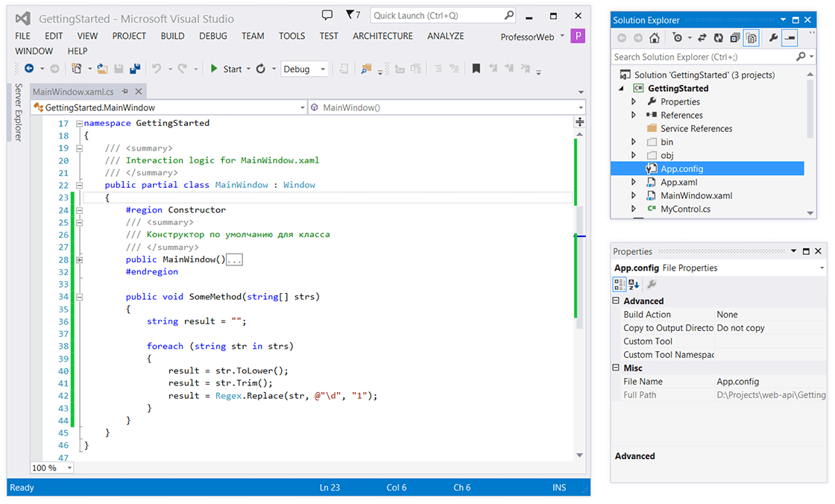The image size is (835, 504).
Task: Toggle Preview Selected Items in Solution Explorer
Action: (x=790, y=38)
